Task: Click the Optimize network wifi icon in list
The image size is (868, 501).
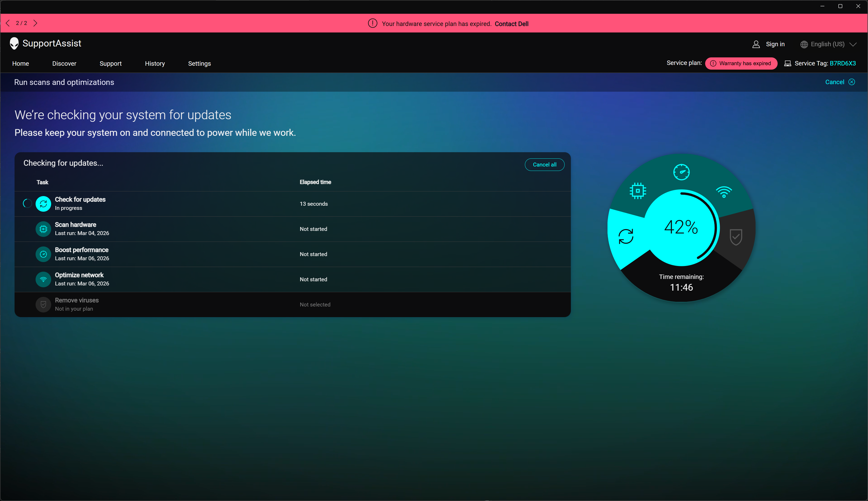Action: tap(43, 279)
